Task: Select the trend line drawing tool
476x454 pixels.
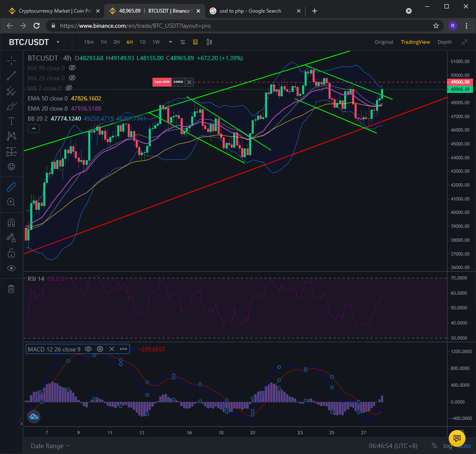Action: [11, 76]
